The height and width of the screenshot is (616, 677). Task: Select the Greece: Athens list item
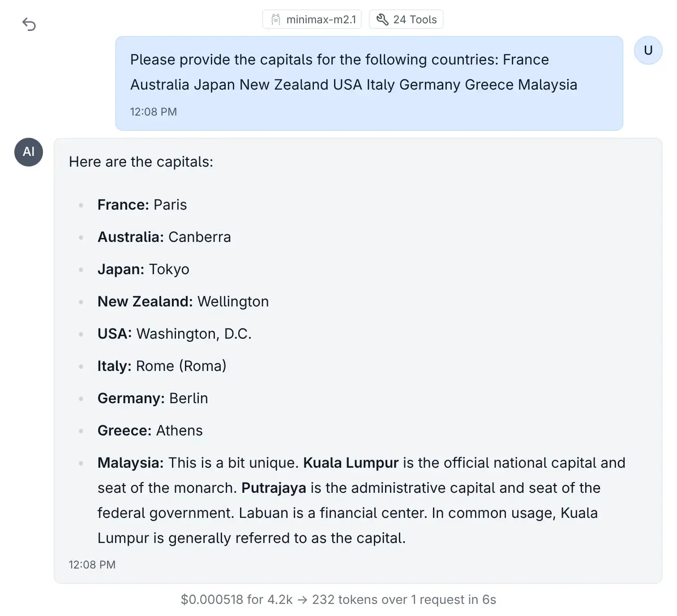coord(150,431)
